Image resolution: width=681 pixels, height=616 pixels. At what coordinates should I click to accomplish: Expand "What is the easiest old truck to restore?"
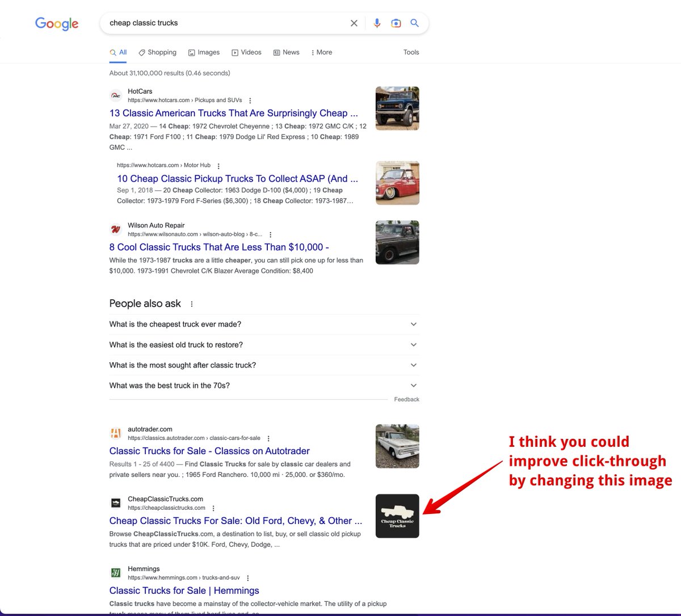(x=413, y=345)
